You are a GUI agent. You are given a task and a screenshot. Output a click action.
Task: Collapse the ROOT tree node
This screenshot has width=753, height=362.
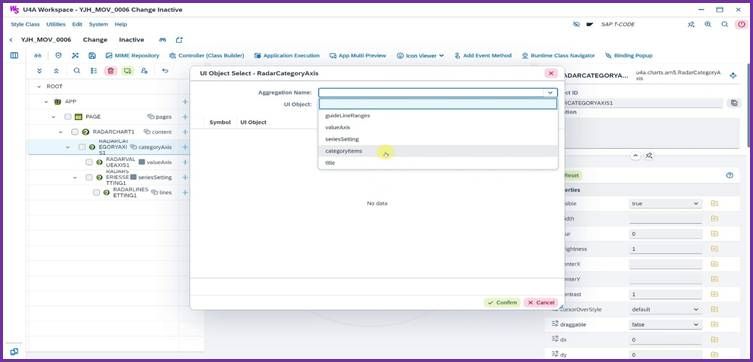click(x=38, y=86)
